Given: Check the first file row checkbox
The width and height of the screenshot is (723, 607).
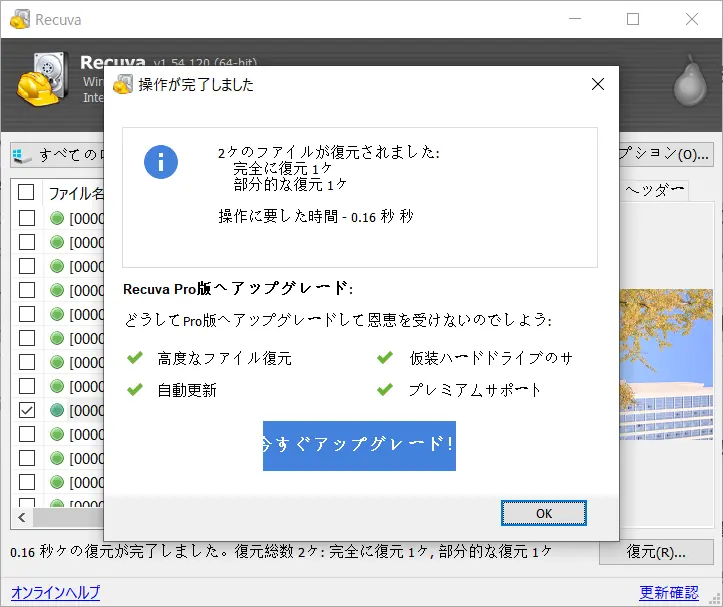Looking at the screenshot, I should pyautogui.click(x=27, y=218).
